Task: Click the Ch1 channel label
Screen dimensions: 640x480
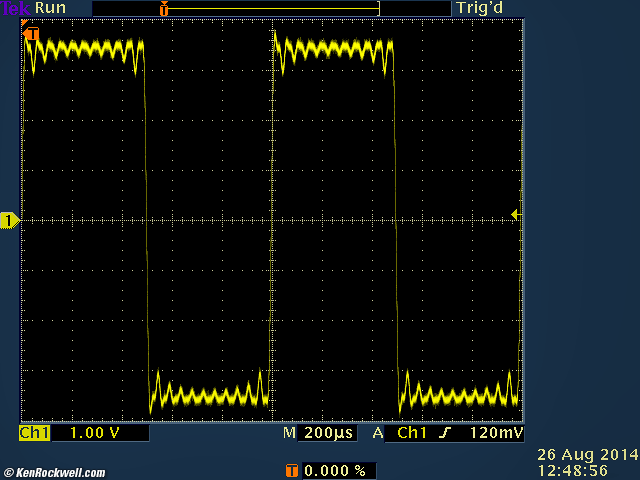Action: 34,433
